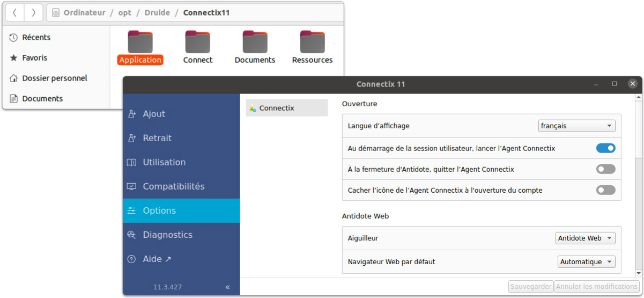Screen dimensions: 644x298
Task: Click the Retrait sidebar icon
Action: [x=131, y=138]
